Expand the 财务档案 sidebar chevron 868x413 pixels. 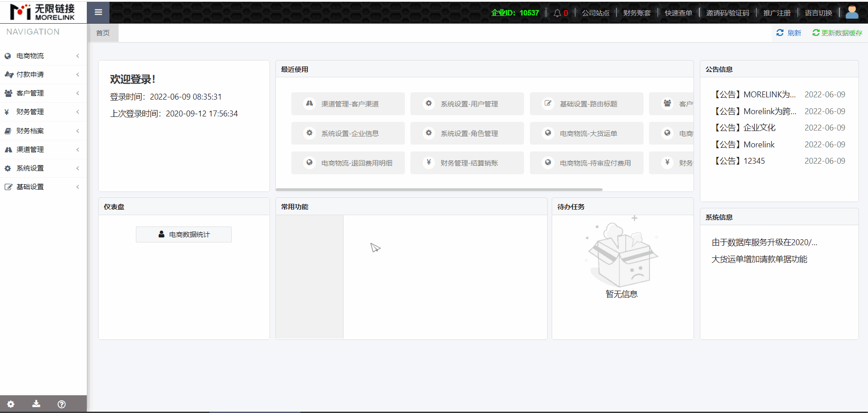(78, 131)
